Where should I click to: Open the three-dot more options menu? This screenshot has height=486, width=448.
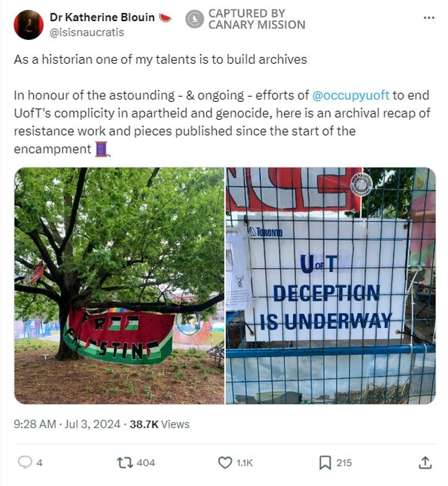click(x=429, y=18)
